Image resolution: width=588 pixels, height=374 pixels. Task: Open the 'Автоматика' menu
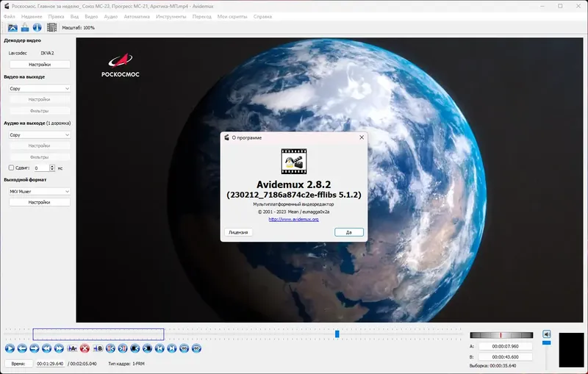[x=137, y=16]
